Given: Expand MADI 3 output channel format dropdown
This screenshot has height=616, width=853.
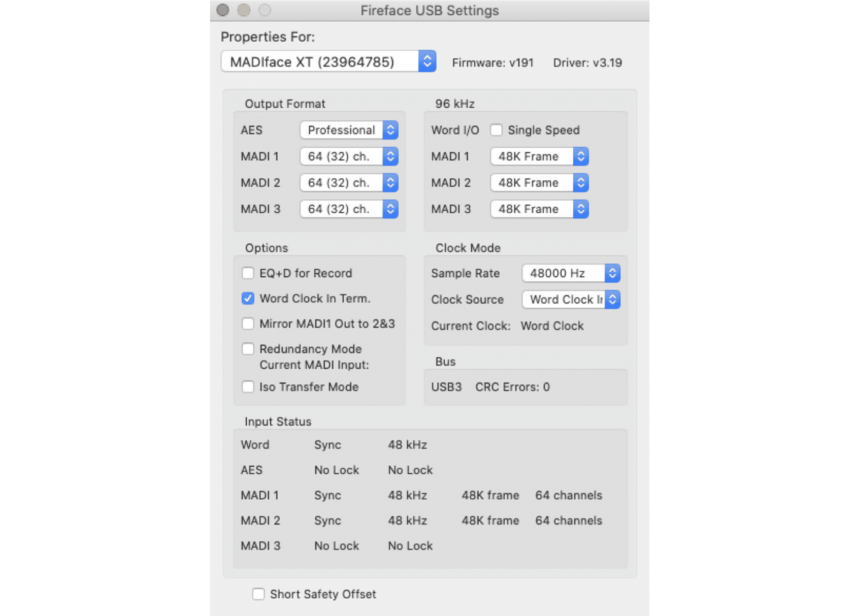Looking at the screenshot, I should [x=349, y=209].
